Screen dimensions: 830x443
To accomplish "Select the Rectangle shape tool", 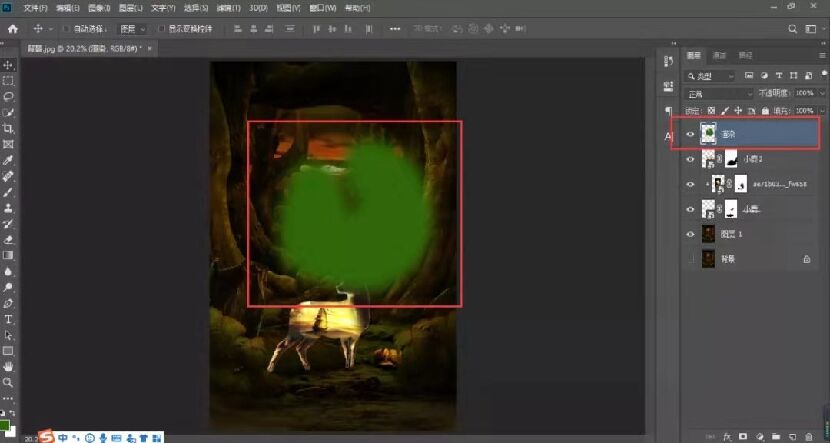I will coord(8,351).
